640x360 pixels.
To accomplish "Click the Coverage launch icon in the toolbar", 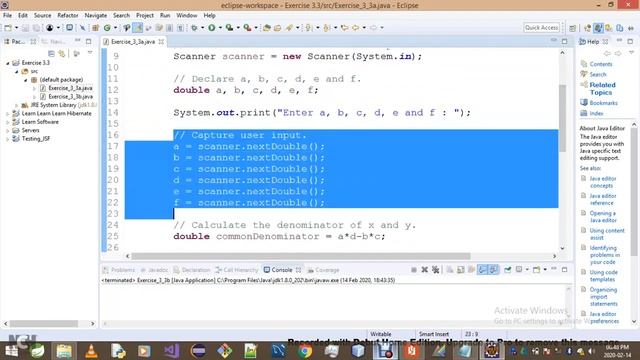I will (x=229, y=28).
